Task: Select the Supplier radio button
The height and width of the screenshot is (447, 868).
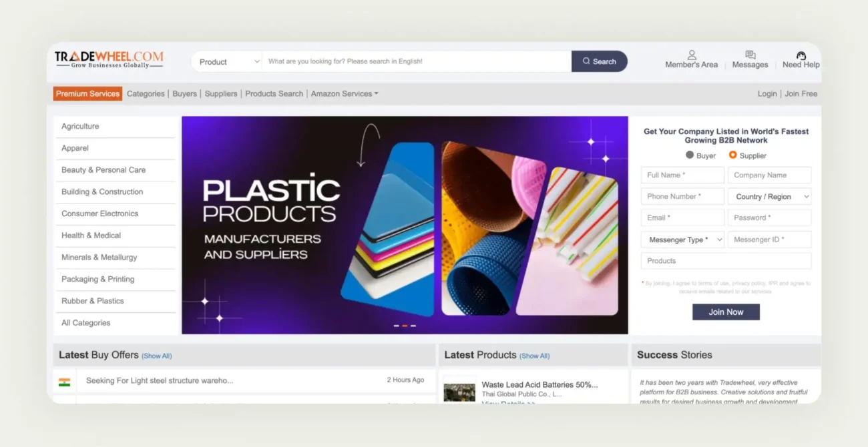Action: (x=732, y=155)
